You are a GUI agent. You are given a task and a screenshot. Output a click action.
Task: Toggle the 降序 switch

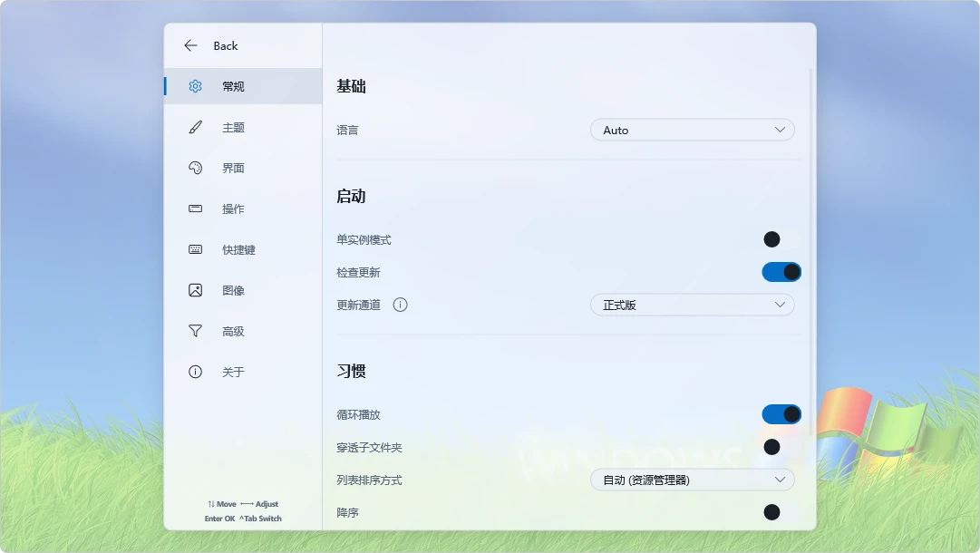click(781, 512)
